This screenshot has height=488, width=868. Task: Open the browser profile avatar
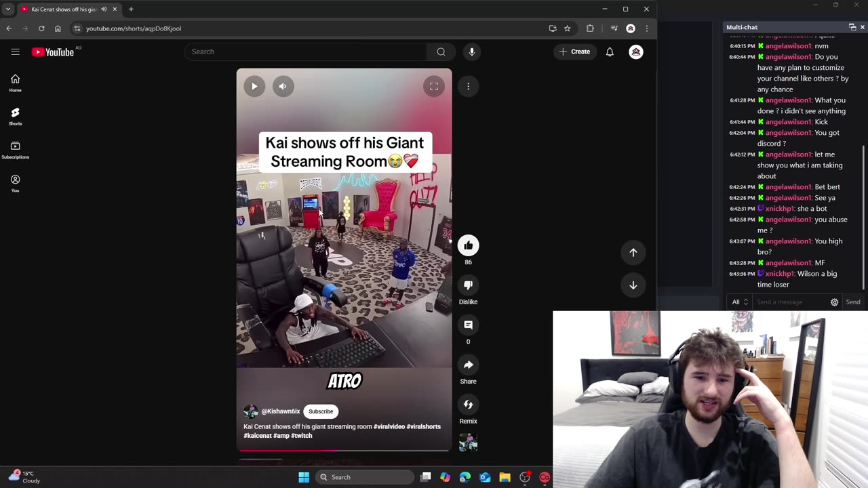[631, 28]
